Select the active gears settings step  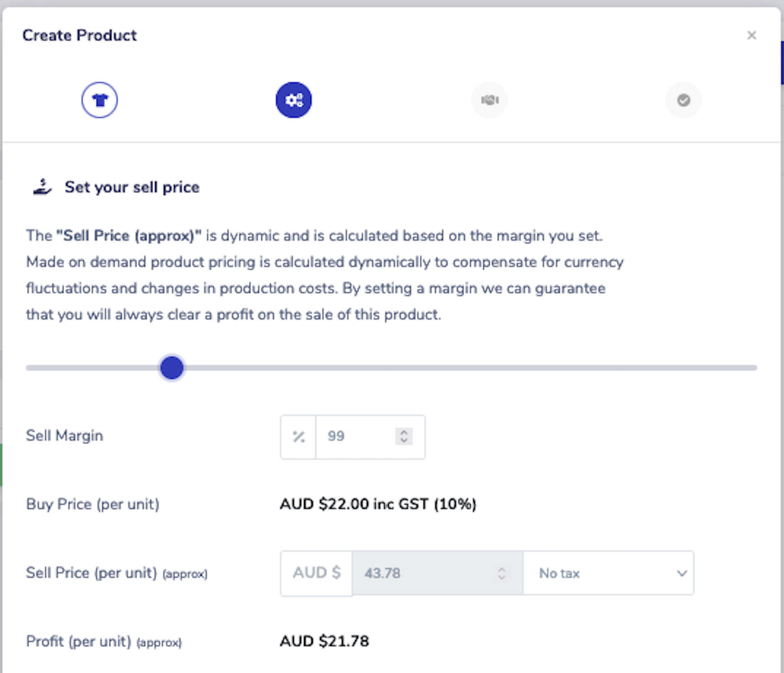pyautogui.click(x=293, y=100)
